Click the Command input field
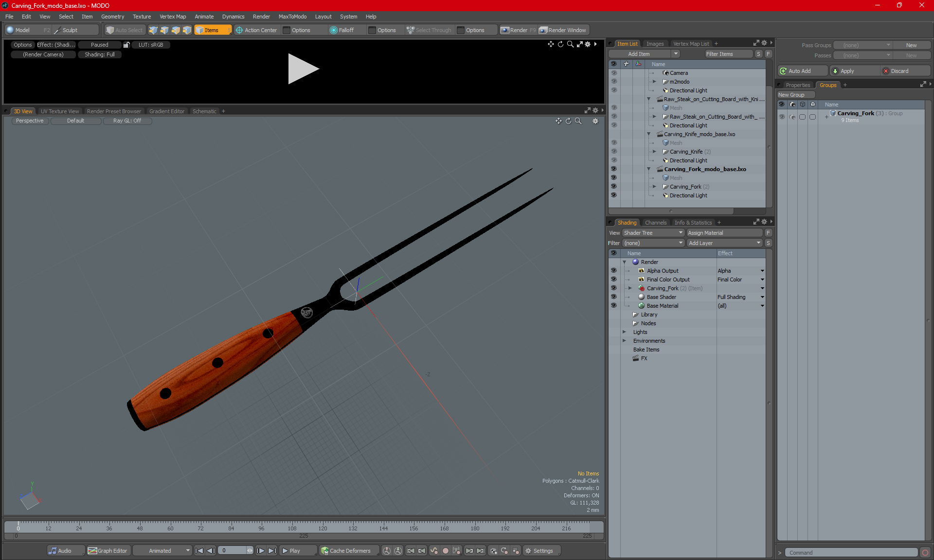This screenshot has width=934, height=560. [852, 553]
